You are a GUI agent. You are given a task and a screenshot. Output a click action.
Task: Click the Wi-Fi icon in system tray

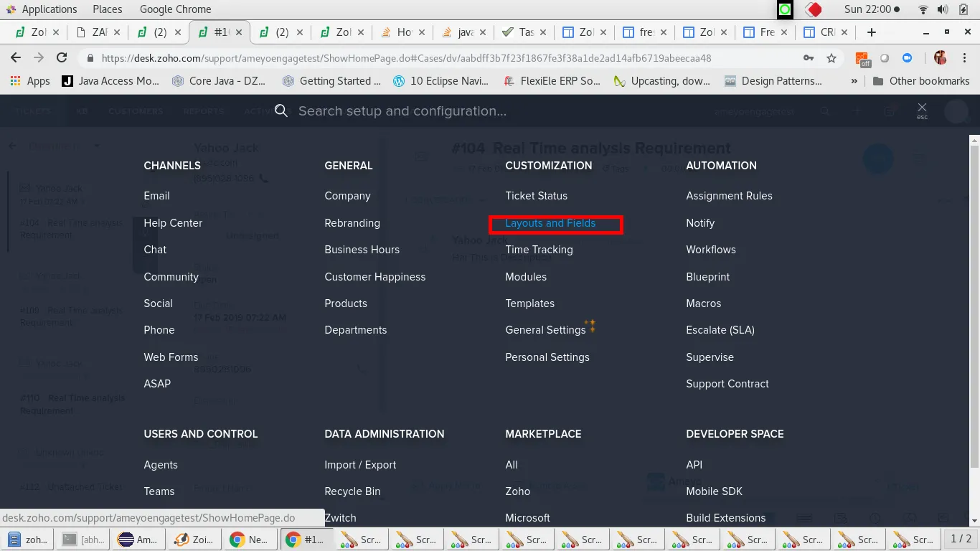click(923, 9)
